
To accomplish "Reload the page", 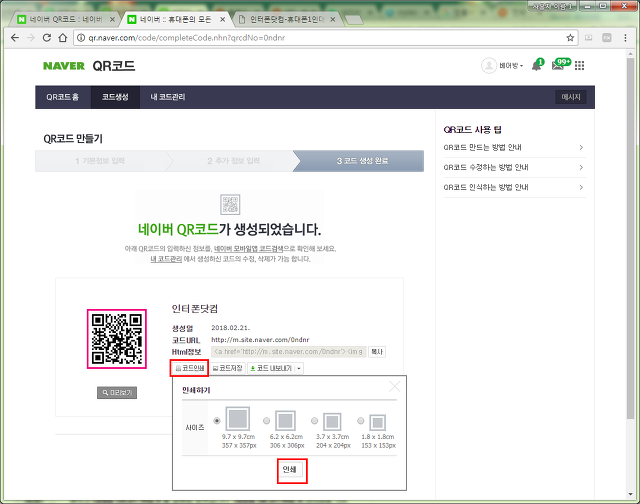I will point(47,38).
